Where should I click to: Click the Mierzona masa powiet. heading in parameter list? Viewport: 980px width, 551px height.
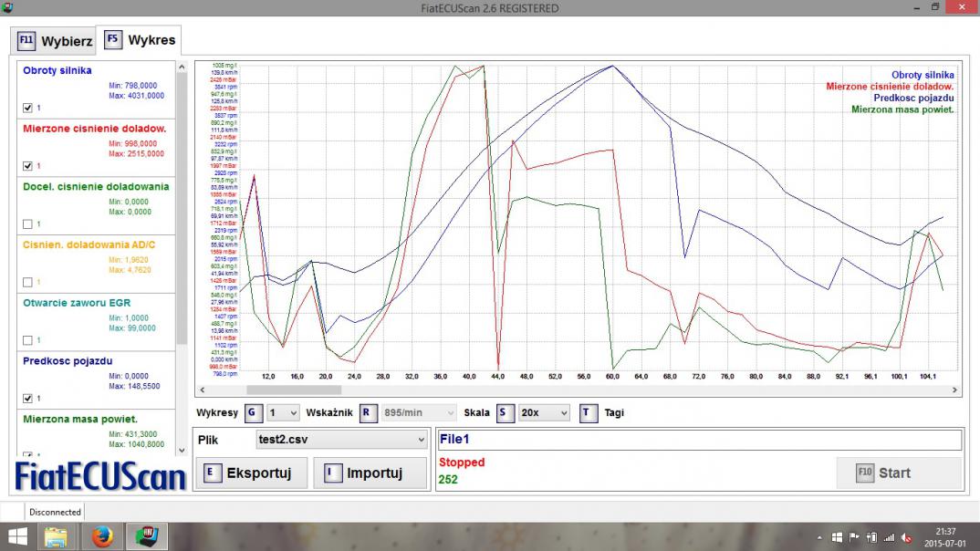80,420
